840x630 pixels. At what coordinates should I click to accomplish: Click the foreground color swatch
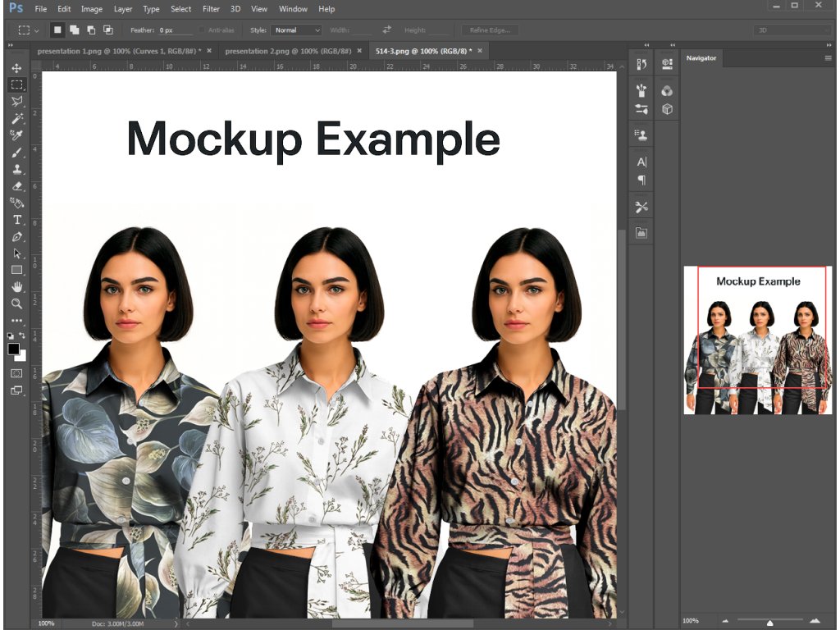pos(14,349)
